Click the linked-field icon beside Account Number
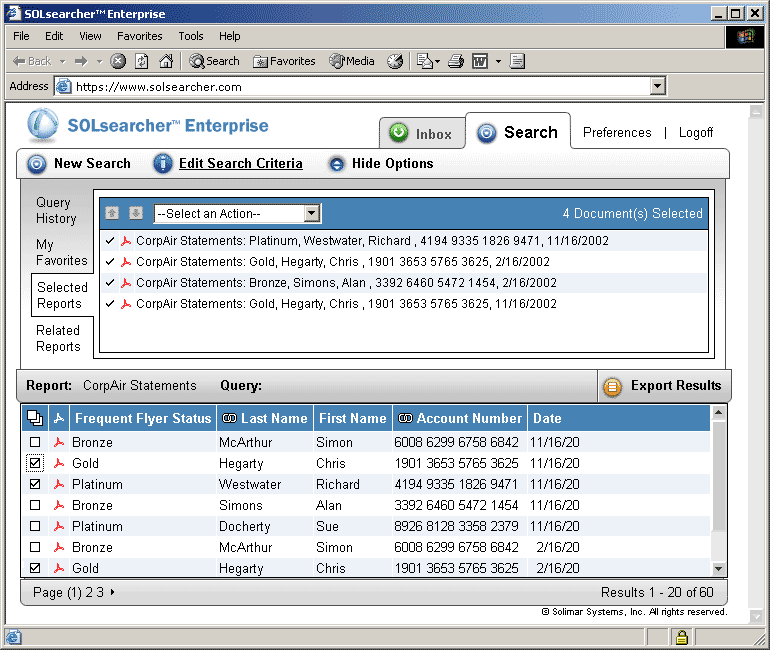This screenshot has width=770, height=650. coord(405,418)
